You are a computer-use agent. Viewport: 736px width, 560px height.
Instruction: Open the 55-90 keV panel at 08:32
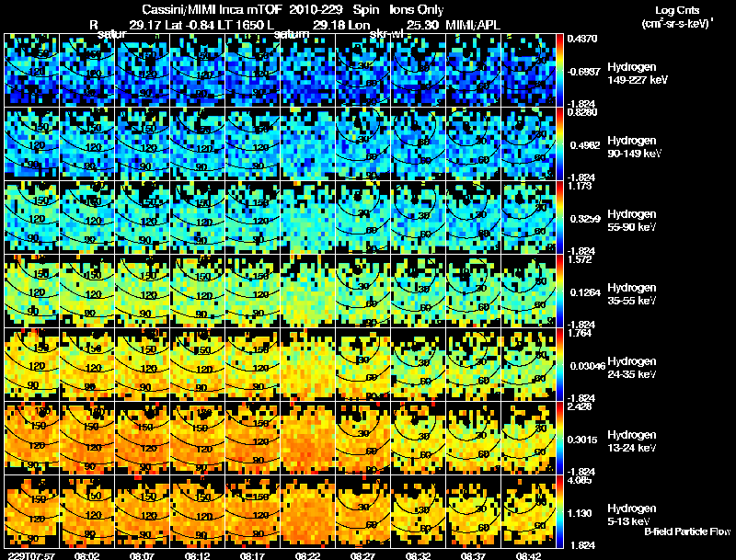(x=419, y=218)
